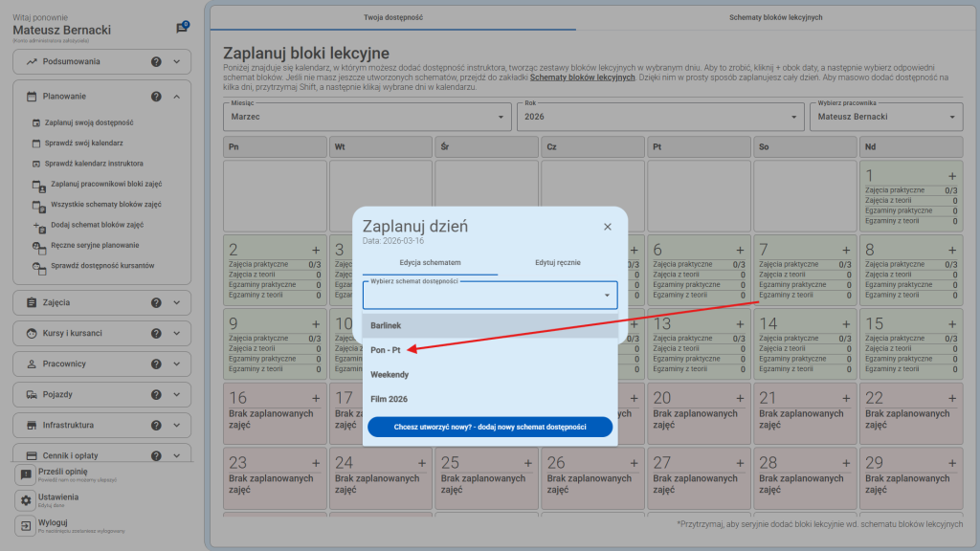Collapse the Planowanie sidebar section
This screenshot has height=551, width=980.
(177, 97)
